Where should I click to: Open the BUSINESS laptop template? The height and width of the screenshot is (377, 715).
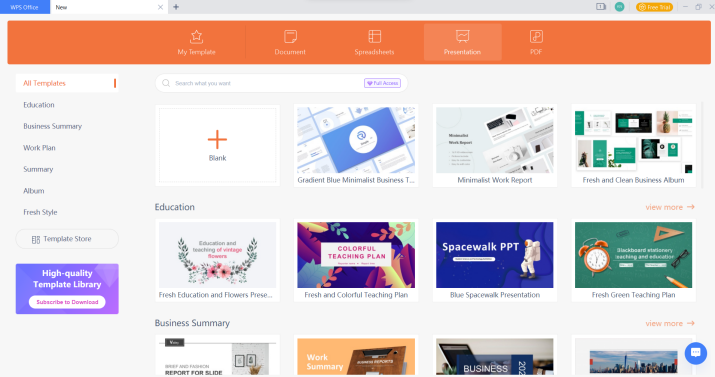pyautogui.click(x=495, y=356)
